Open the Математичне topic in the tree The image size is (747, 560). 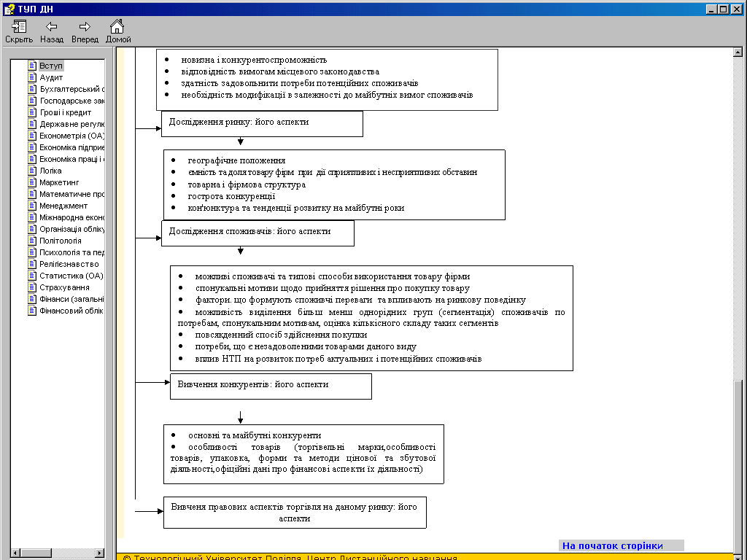[71, 194]
